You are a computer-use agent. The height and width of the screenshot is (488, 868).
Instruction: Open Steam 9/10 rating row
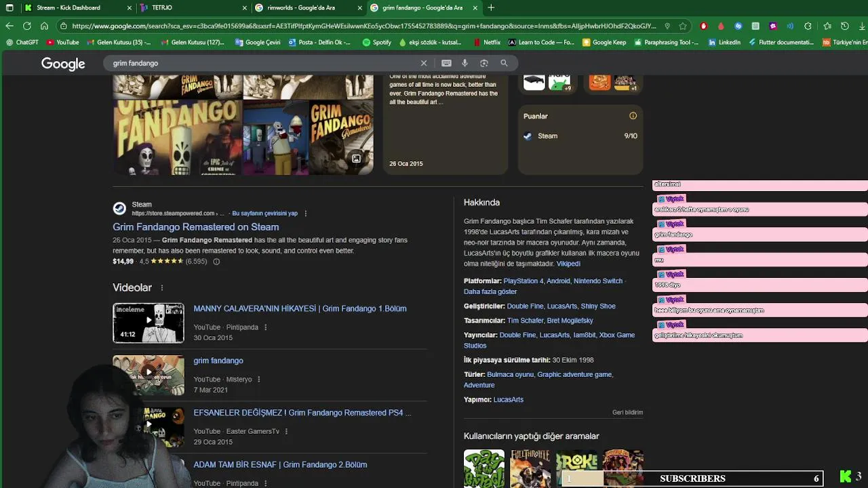[x=580, y=136]
